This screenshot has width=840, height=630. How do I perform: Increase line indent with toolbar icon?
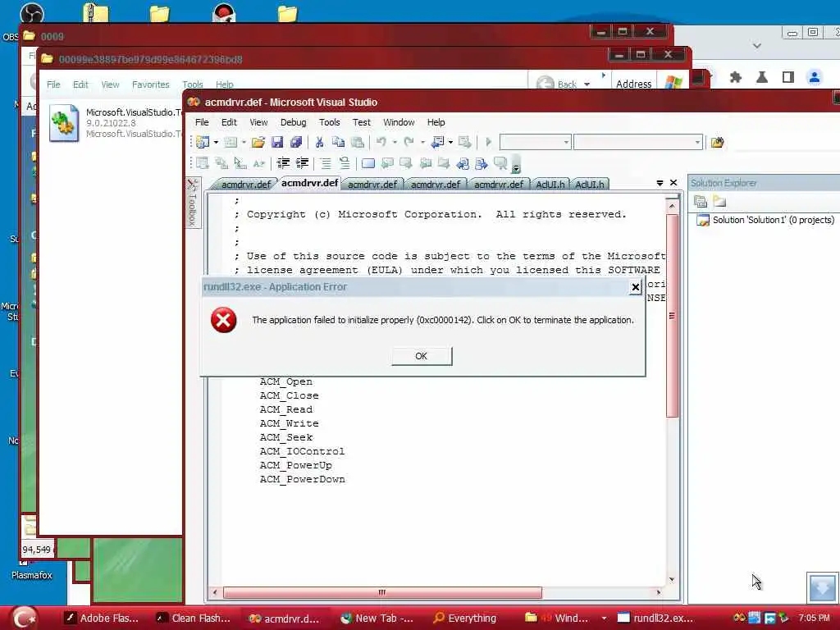pyautogui.click(x=302, y=163)
